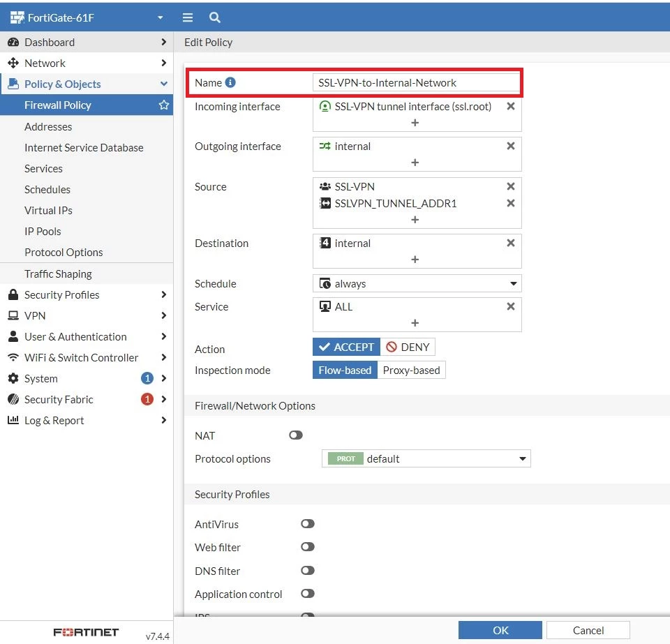Add a source entry with plus
The height and width of the screenshot is (644, 670).
415,220
